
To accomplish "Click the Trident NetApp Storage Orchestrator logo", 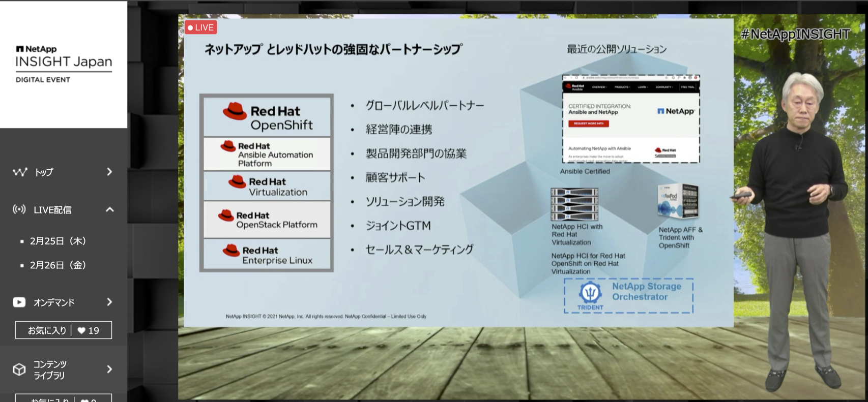I will tap(629, 296).
